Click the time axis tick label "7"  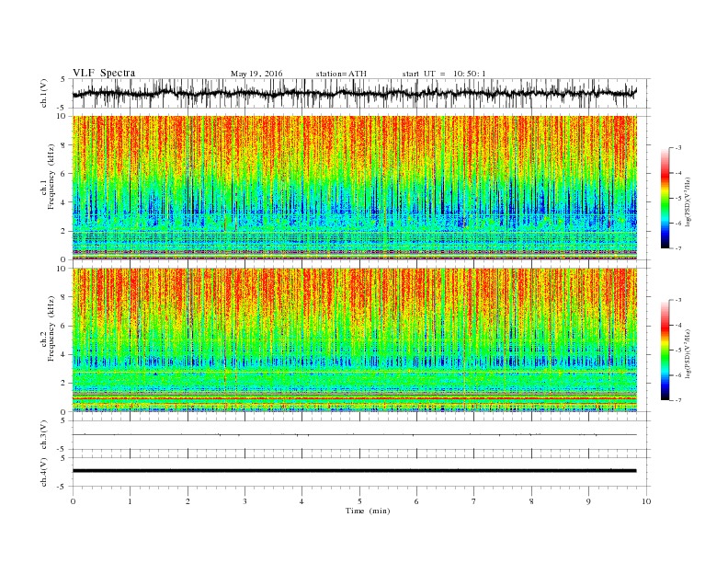coord(474,501)
